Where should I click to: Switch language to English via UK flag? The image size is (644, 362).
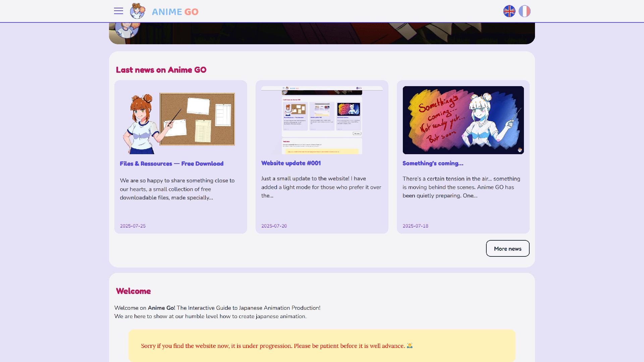point(509,11)
